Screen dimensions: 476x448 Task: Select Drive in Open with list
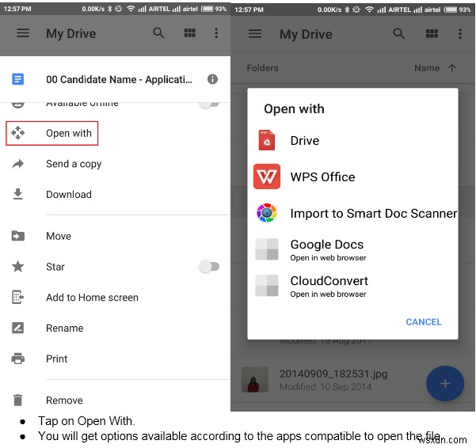coord(352,140)
